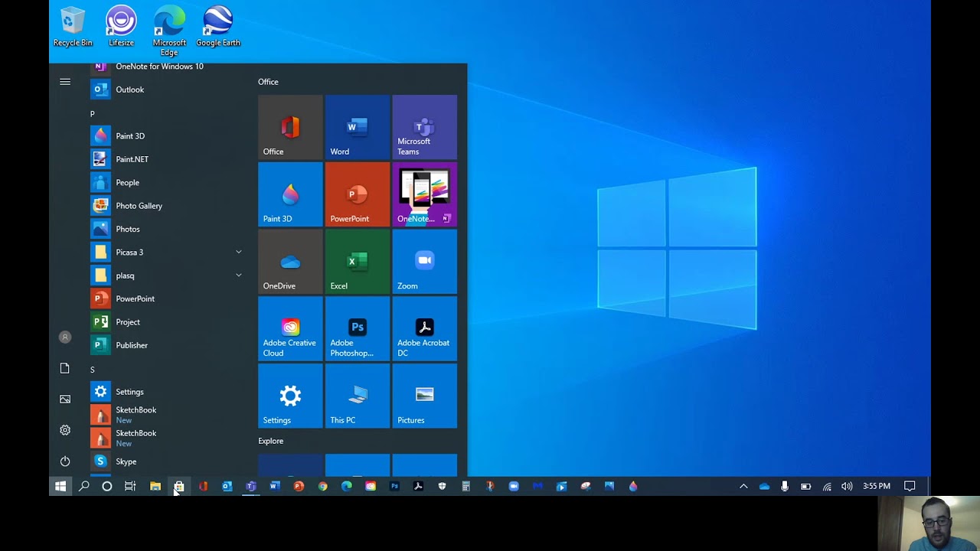Launch the Adobe Photoshop tile
This screenshot has height=551, width=980.
[x=358, y=329]
